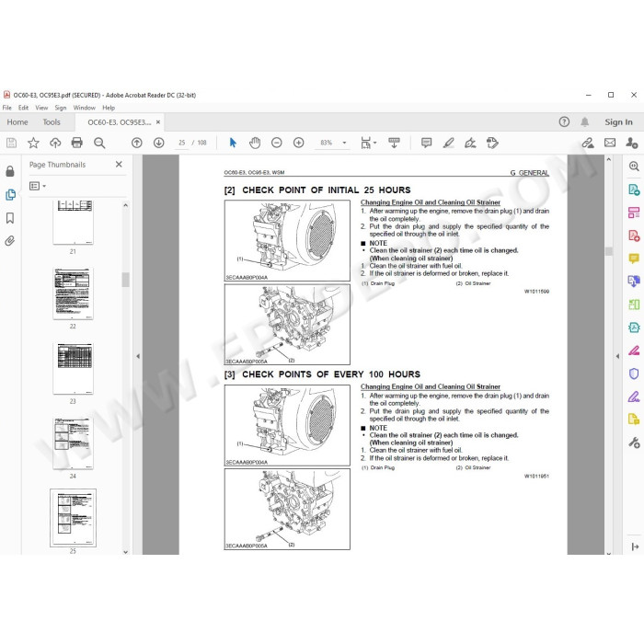Open the Find text magnifier icon
Viewport: 644px width, 644px height.
[99, 143]
